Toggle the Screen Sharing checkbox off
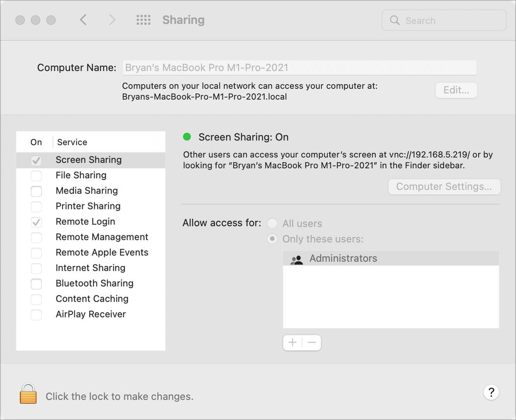 [36, 160]
